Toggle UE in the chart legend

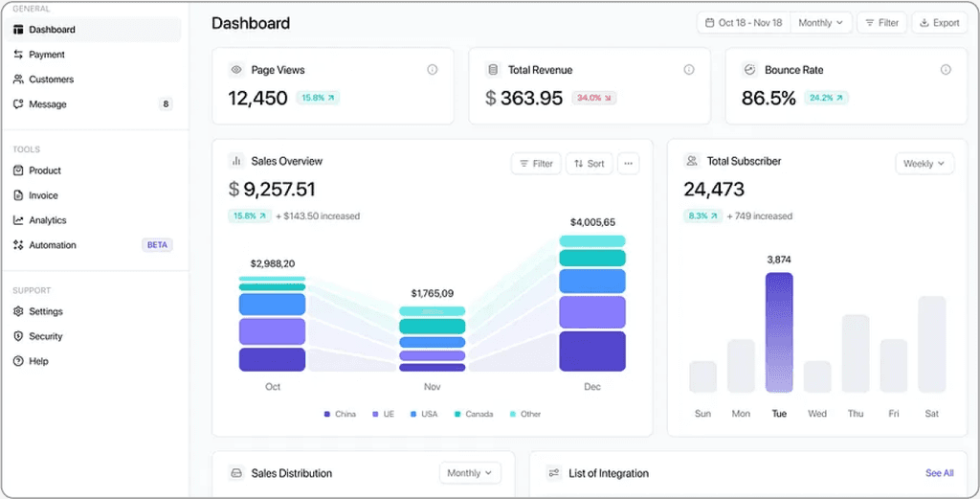[x=383, y=414]
